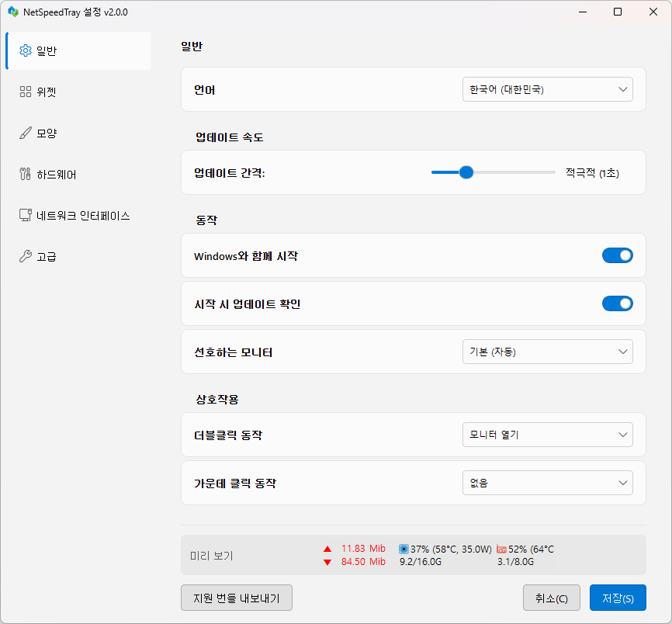Click the red upload arrow in preview
Viewport: 672px width, 624px height.
[x=327, y=549]
